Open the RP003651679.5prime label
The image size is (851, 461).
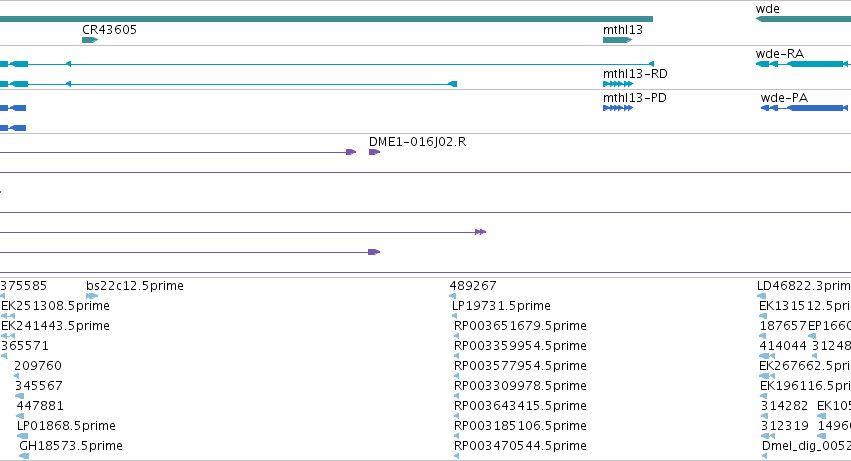(x=520, y=326)
